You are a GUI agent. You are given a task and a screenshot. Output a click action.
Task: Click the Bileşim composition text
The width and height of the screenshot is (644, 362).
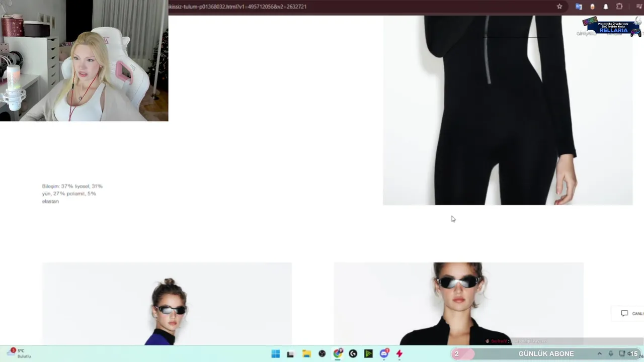(x=72, y=194)
